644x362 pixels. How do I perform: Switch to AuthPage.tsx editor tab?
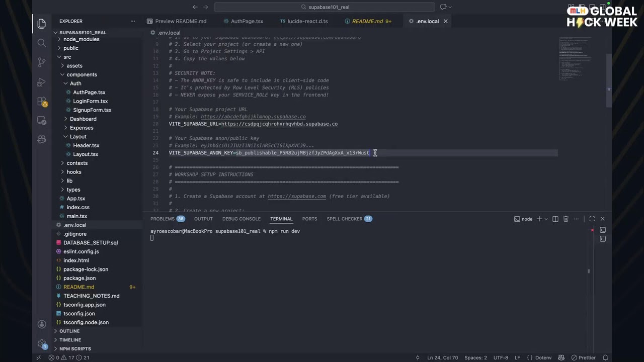point(243,21)
